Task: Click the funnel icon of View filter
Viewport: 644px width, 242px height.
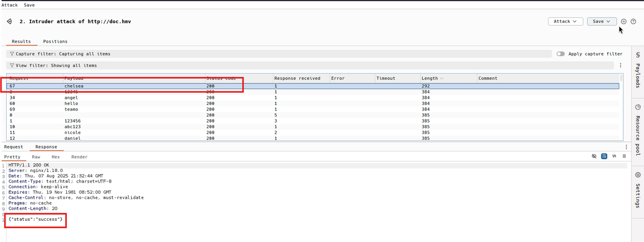Action: (12, 66)
